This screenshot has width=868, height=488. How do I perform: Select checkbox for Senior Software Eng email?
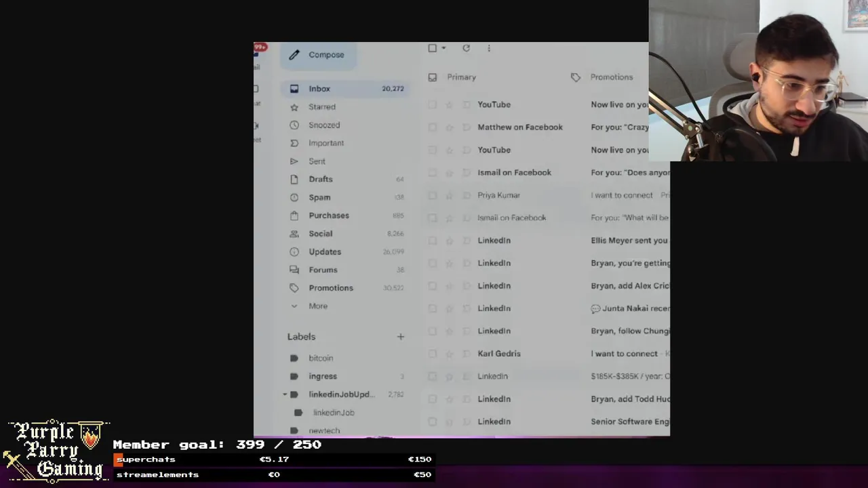click(432, 422)
